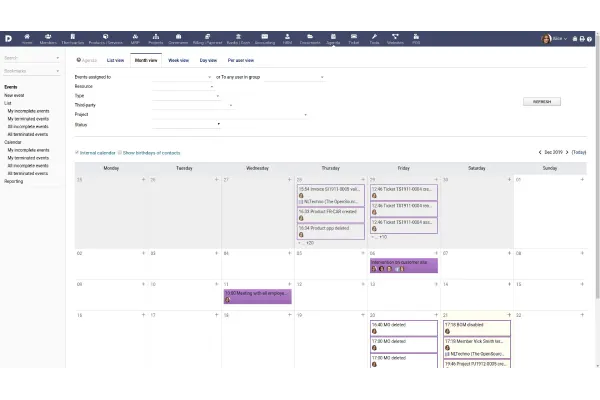600x400 pixels.
Task: Click the previous month arrow
Action: (540, 152)
